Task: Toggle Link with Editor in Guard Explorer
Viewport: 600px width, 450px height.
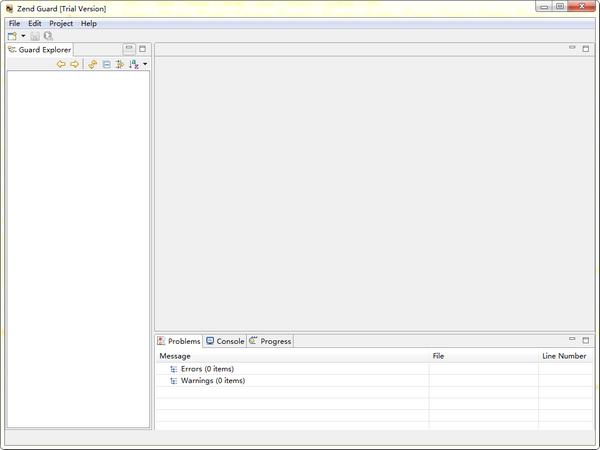Action: pos(119,64)
